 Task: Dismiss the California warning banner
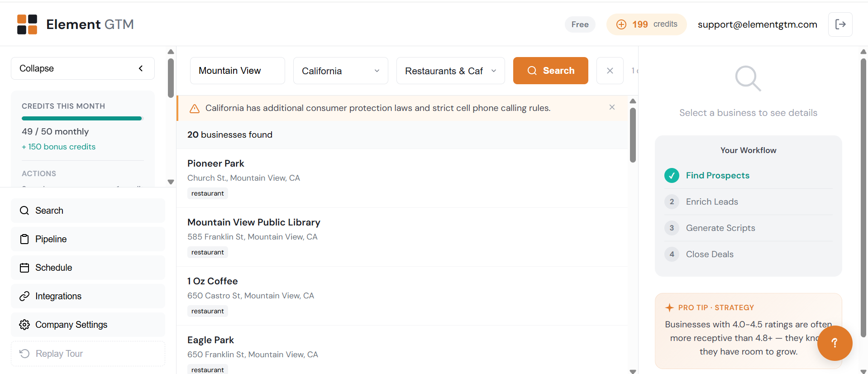pos(612,107)
